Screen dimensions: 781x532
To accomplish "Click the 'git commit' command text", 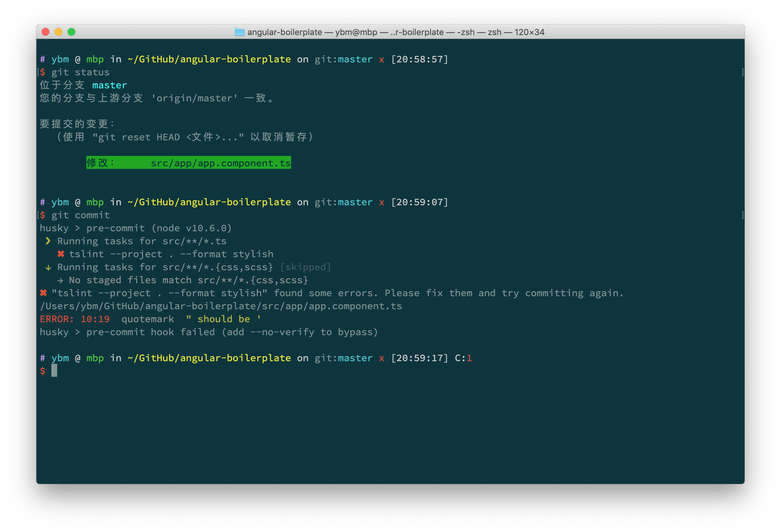I will tap(80, 215).
